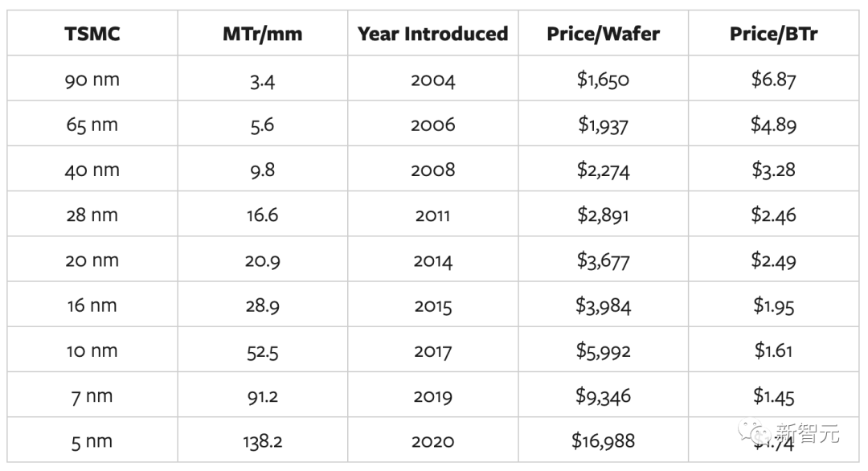Click the $2,274 wafer price cell

pos(603,170)
